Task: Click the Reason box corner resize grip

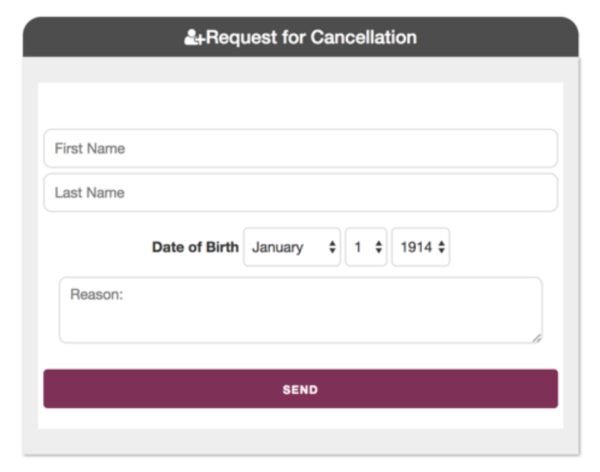Action: [x=537, y=338]
